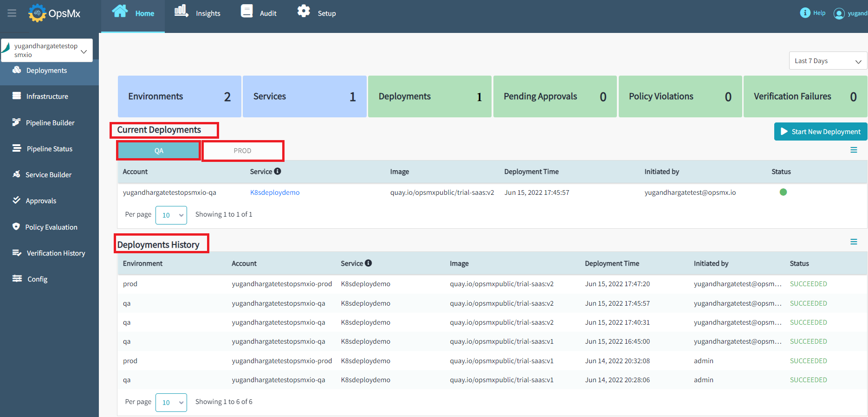Image resolution: width=868 pixels, height=417 pixels.
Task: Click the Service info icon in Deployments History
Action: (369, 263)
